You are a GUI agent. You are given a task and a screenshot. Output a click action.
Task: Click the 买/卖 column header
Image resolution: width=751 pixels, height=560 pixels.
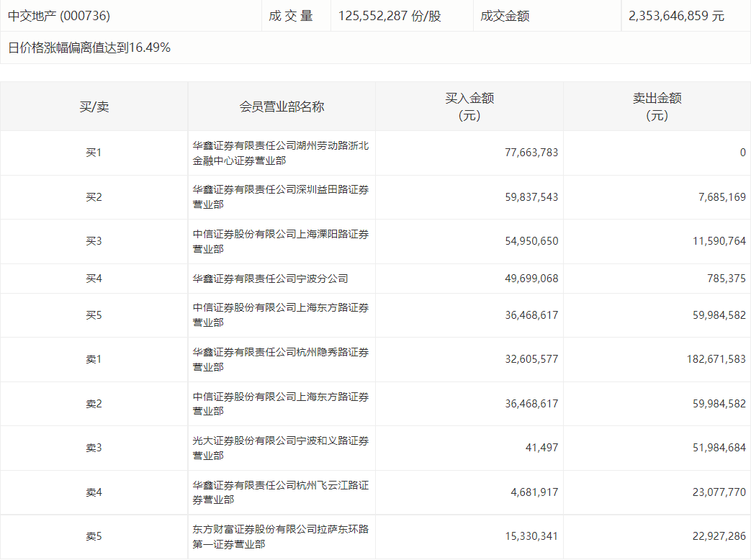point(95,106)
